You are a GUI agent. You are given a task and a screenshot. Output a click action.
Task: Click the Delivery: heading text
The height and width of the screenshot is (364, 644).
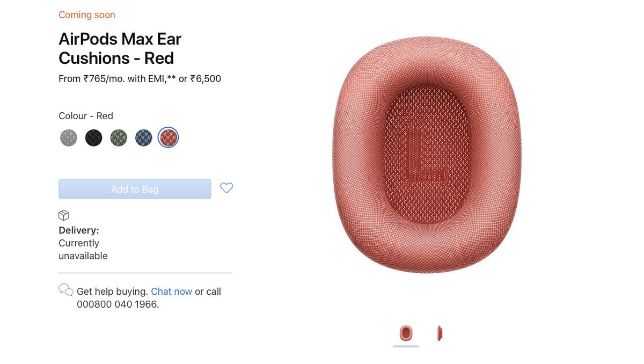(79, 230)
